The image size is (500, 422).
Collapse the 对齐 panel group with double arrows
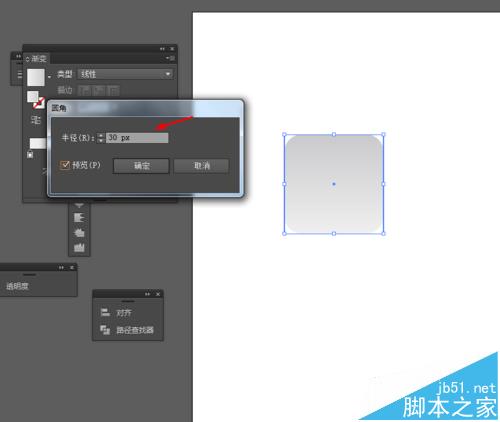coord(147,294)
